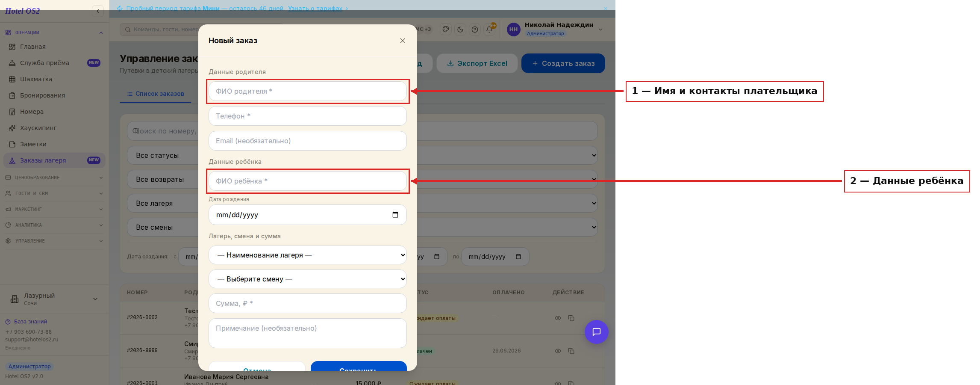Click order number #2026-0003
This screenshot has width=980, height=385.
point(142,317)
